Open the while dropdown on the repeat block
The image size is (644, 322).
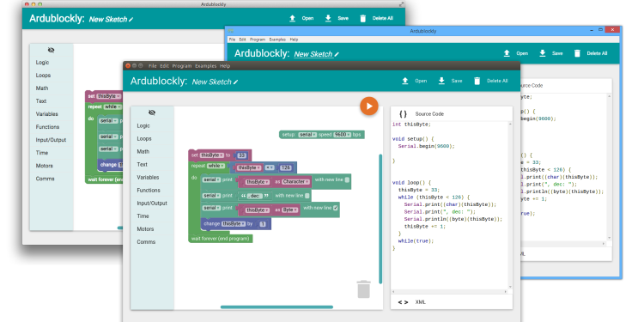point(216,166)
